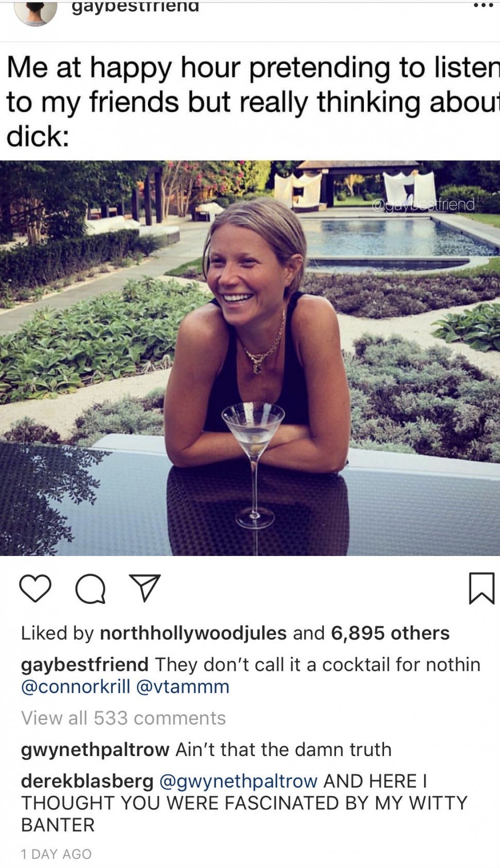Viewport: 500px width, 868px height.
Task: Like the post with the heart icon
Action: (35, 588)
